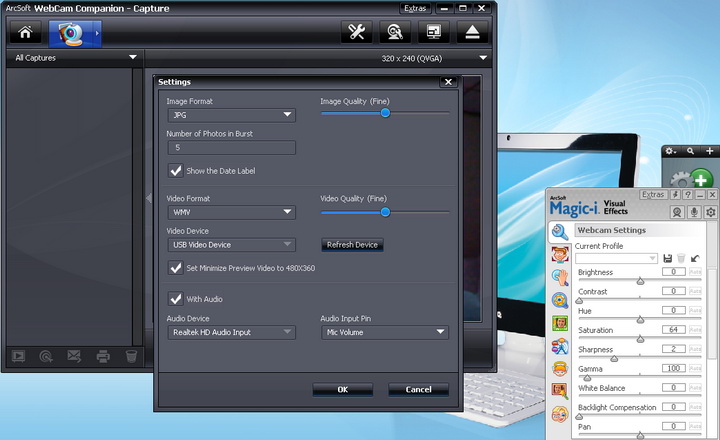Click the lightning bolt icon in Magic-i
The height and width of the screenshot is (440, 720).
coord(675,194)
